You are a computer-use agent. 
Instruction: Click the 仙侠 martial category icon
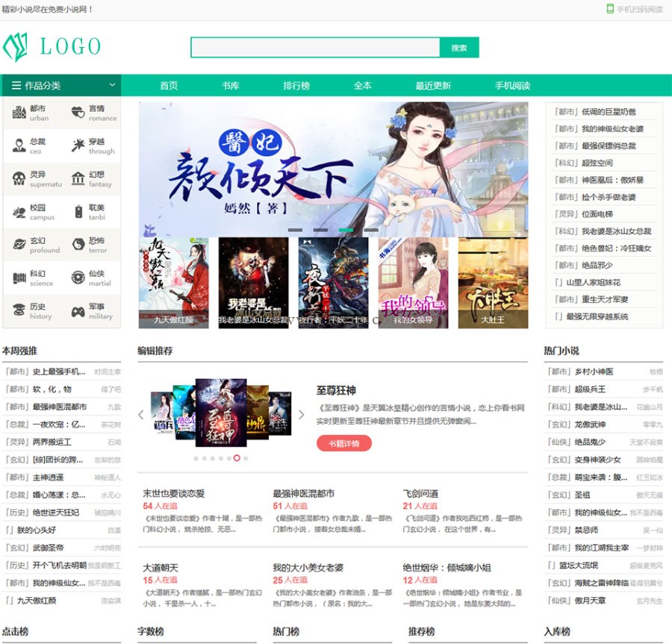coord(78,275)
